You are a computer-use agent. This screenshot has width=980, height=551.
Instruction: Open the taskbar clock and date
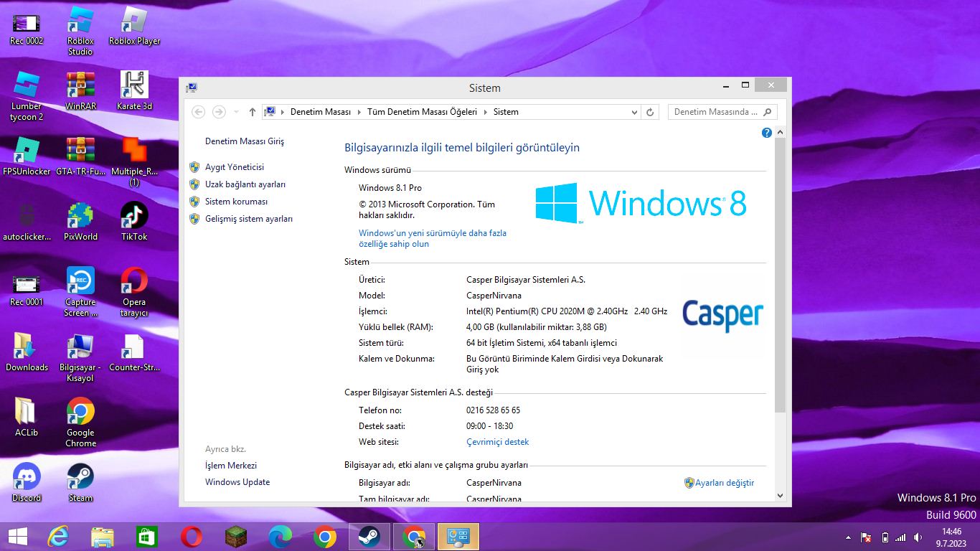point(952,537)
